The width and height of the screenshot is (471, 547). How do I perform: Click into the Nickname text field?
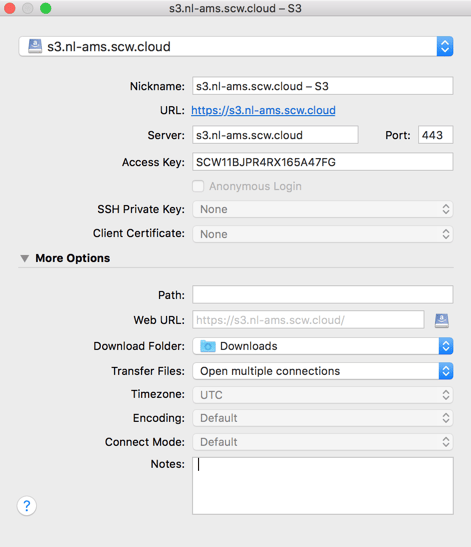point(323,86)
